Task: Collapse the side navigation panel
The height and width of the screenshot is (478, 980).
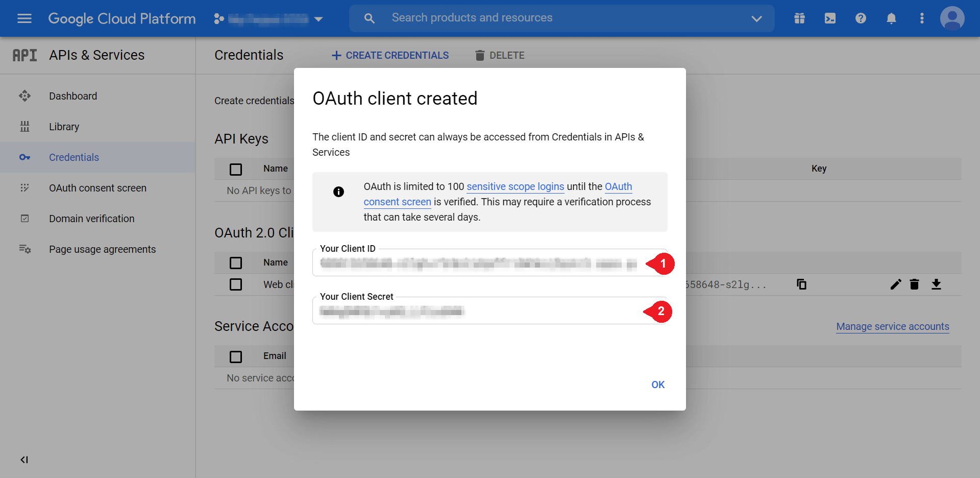Action: click(24, 460)
